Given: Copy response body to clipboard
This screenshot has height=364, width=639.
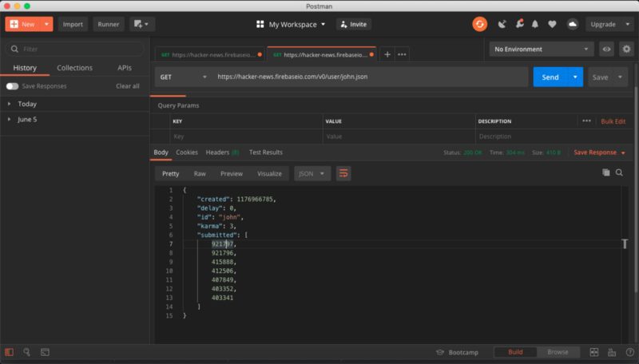Looking at the screenshot, I should tap(605, 172).
